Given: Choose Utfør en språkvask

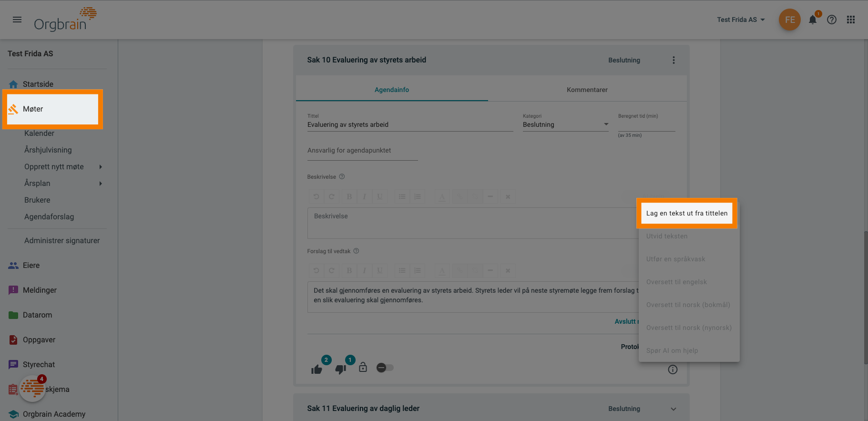Looking at the screenshot, I should tap(689, 259).
